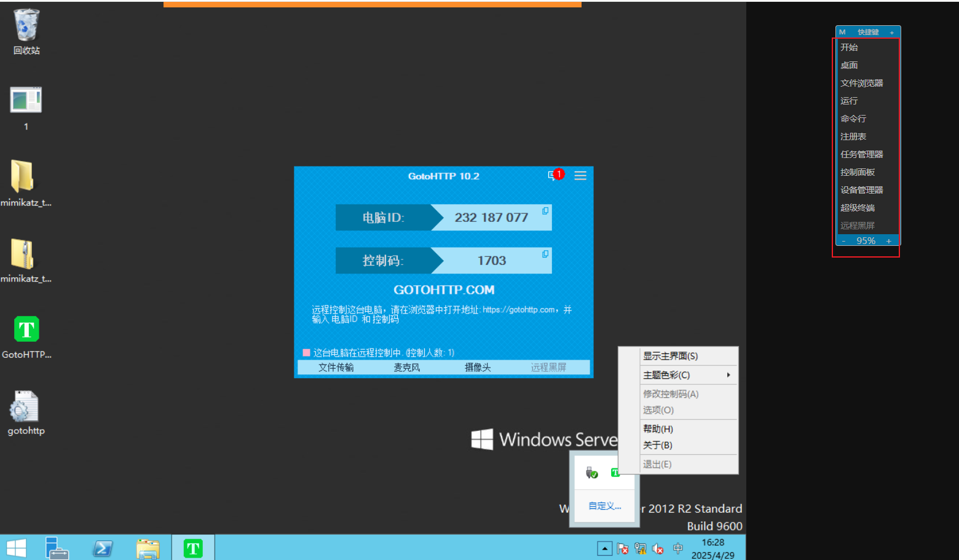The width and height of the screenshot is (959, 560).
Task: Open the 自定义... customize link
Action: pyautogui.click(x=604, y=506)
